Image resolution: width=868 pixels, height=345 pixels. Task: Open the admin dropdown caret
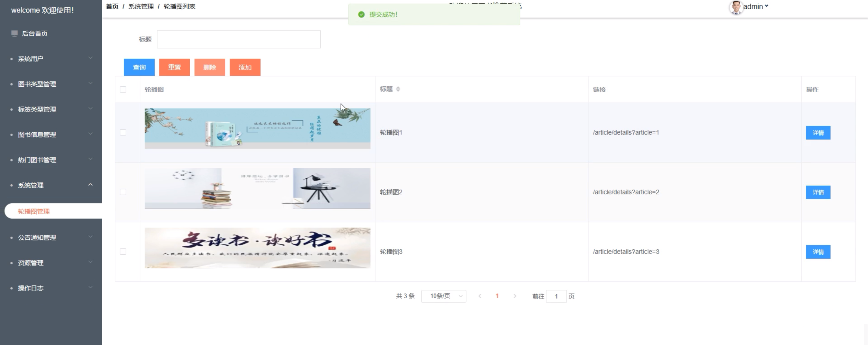[766, 6]
